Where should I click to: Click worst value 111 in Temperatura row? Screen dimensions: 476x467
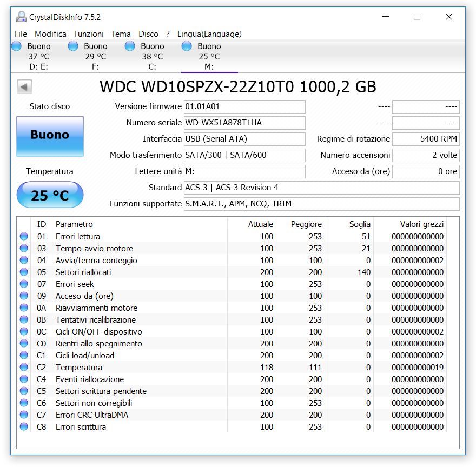(x=315, y=368)
